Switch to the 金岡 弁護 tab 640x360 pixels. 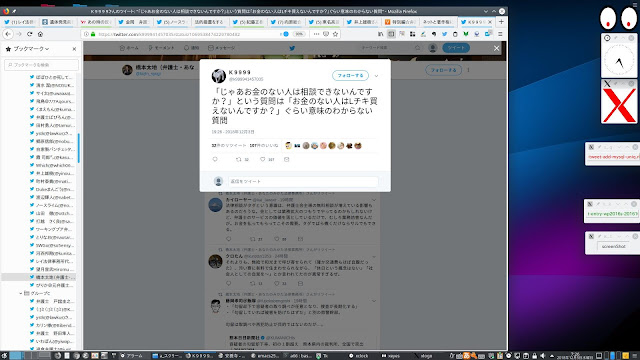[133, 22]
